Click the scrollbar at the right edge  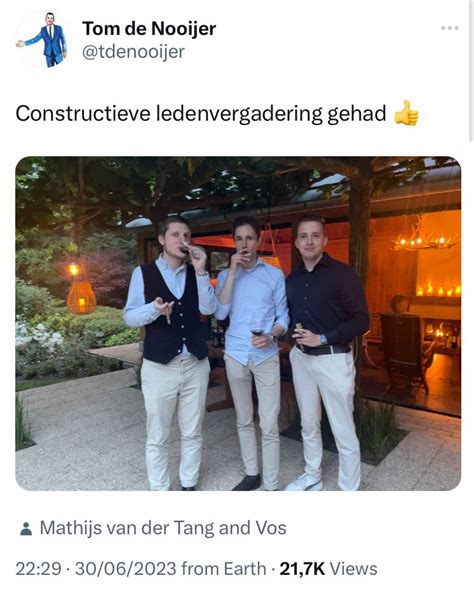[471, 70]
